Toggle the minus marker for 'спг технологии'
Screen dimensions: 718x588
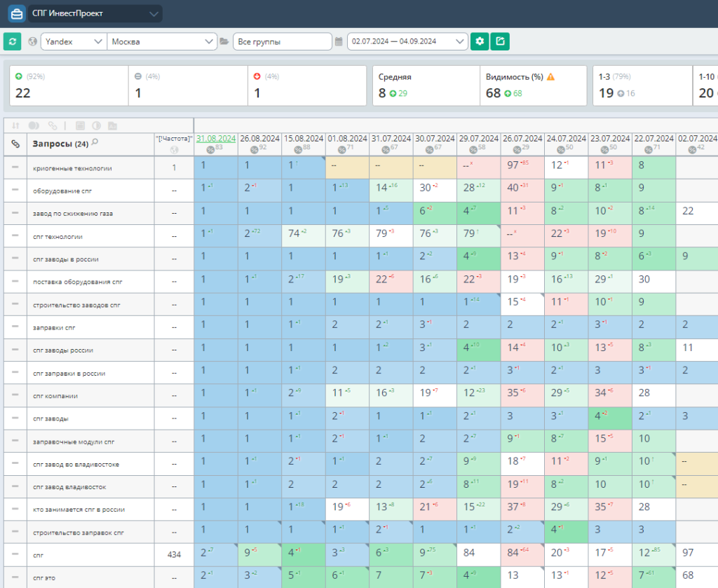pos(15,235)
